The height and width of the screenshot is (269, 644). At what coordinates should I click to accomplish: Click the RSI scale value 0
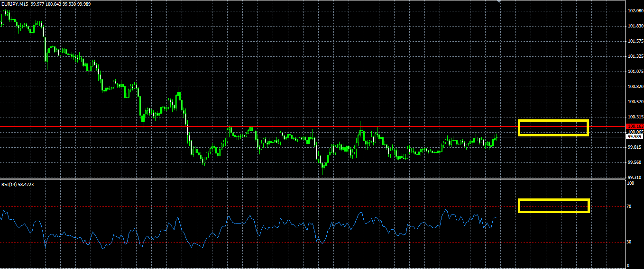(628, 265)
